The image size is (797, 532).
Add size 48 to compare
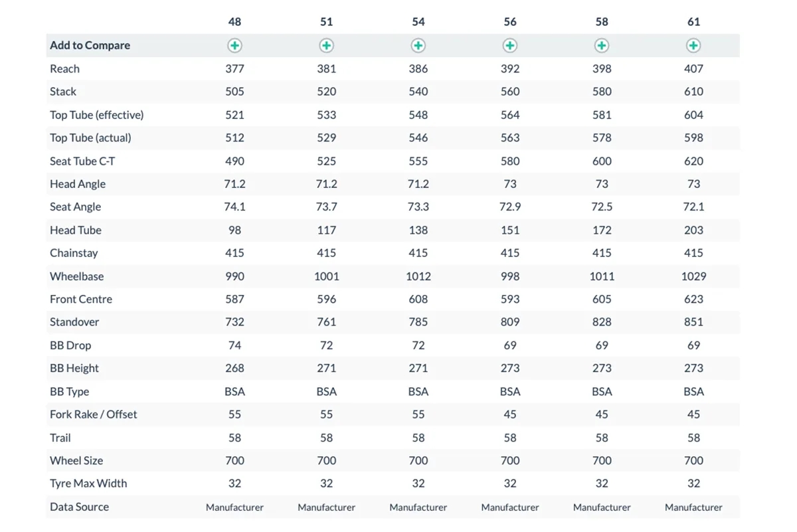[x=234, y=46]
